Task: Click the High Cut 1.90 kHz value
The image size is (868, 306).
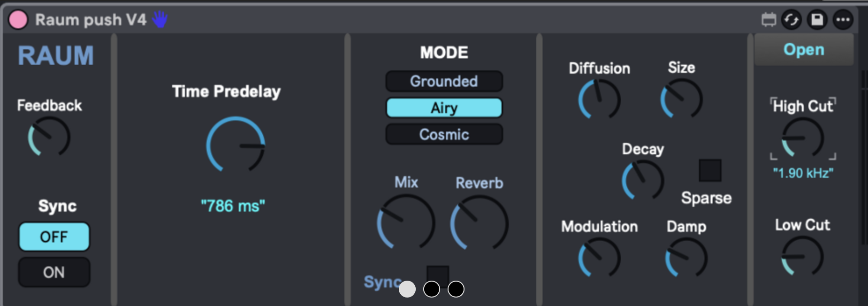Action: [x=803, y=173]
